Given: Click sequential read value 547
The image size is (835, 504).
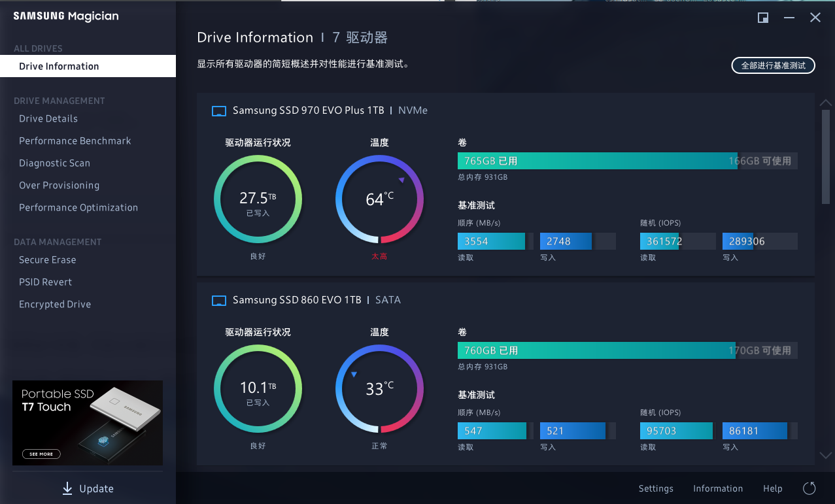Looking at the screenshot, I should click(473, 431).
